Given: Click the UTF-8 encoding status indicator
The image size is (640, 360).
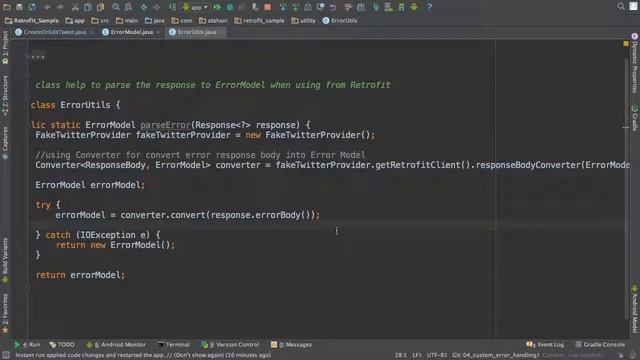Looking at the screenshot, I should [436, 355].
